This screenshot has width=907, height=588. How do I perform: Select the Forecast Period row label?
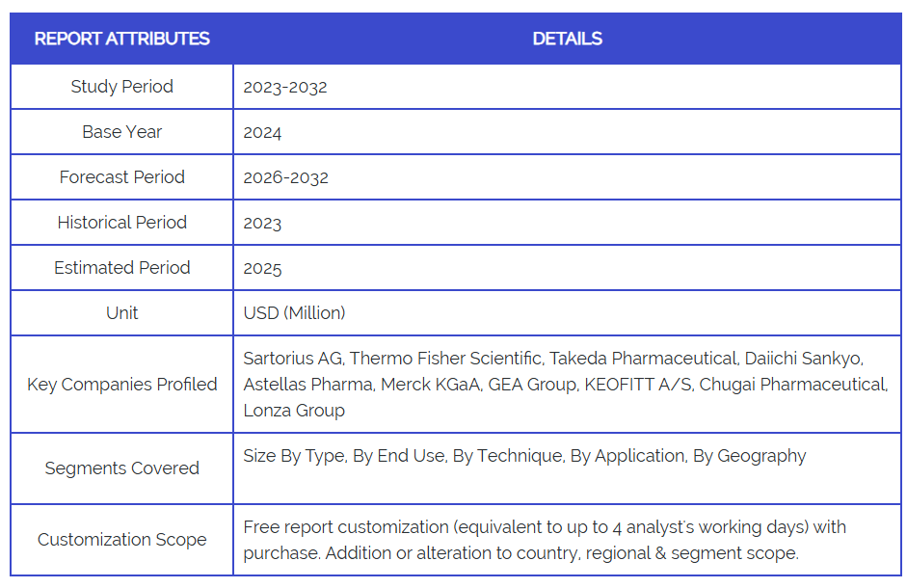coord(121,177)
